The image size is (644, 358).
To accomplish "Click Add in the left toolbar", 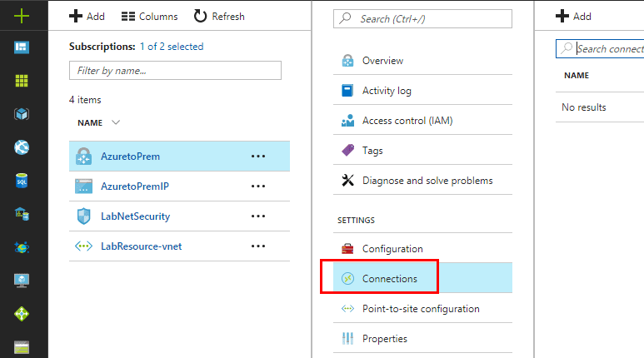I will 87,16.
